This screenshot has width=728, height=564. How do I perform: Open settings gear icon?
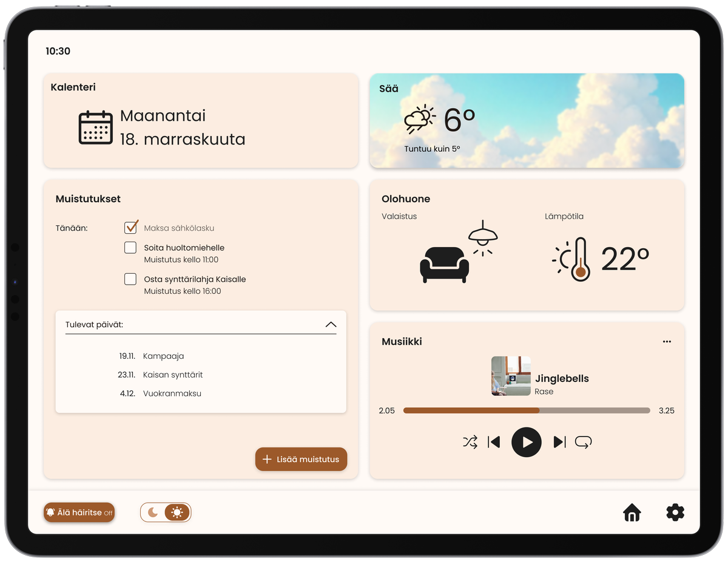(x=675, y=512)
